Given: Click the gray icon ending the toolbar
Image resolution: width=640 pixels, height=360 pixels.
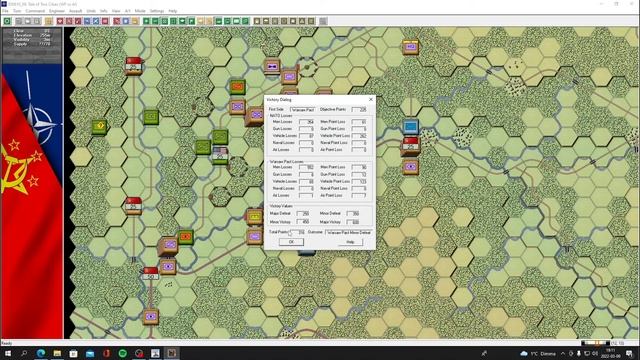Looking at the screenshot, I should click(323, 21).
